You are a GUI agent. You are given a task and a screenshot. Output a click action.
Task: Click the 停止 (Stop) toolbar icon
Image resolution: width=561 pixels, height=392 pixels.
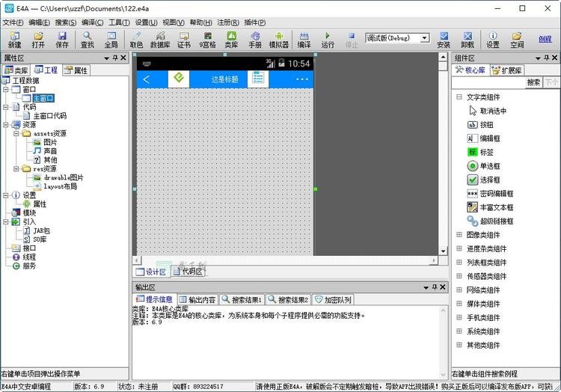(352, 40)
